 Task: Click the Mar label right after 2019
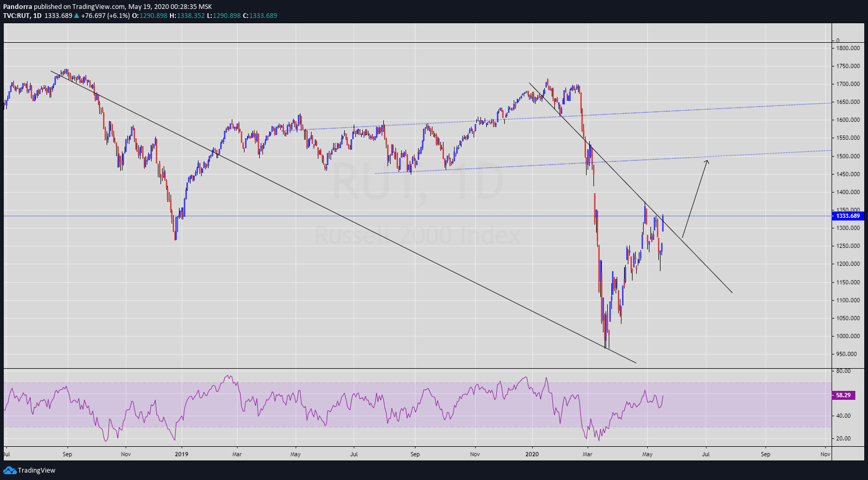coord(237,454)
